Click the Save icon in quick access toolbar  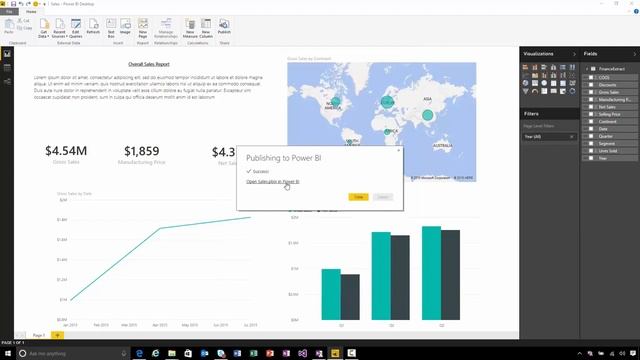point(13,4)
